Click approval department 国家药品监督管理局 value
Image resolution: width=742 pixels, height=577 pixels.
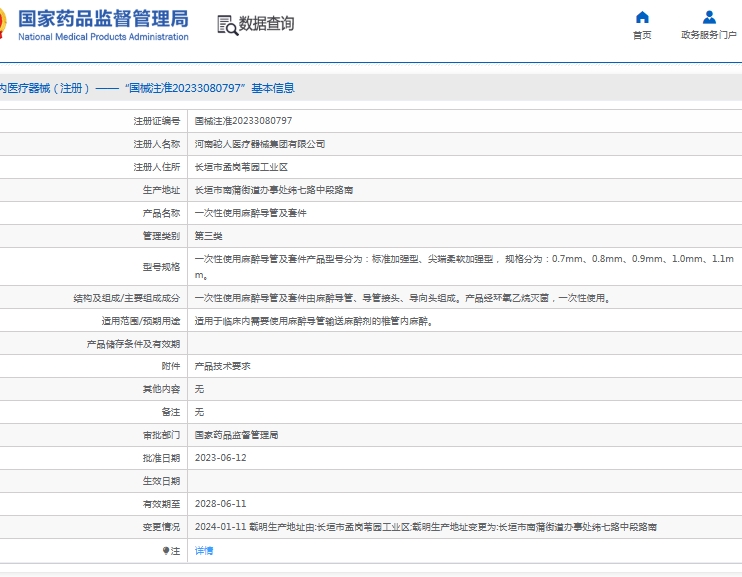click(236, 435)
